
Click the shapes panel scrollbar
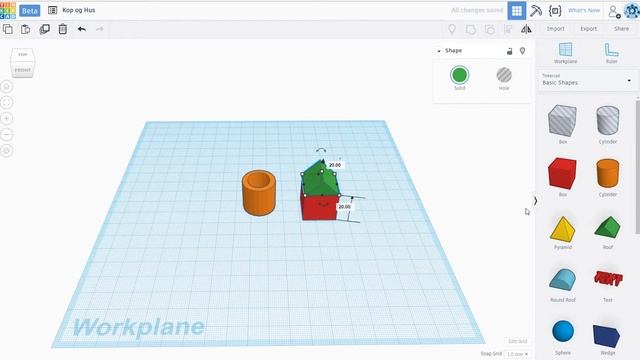(638, 166)
